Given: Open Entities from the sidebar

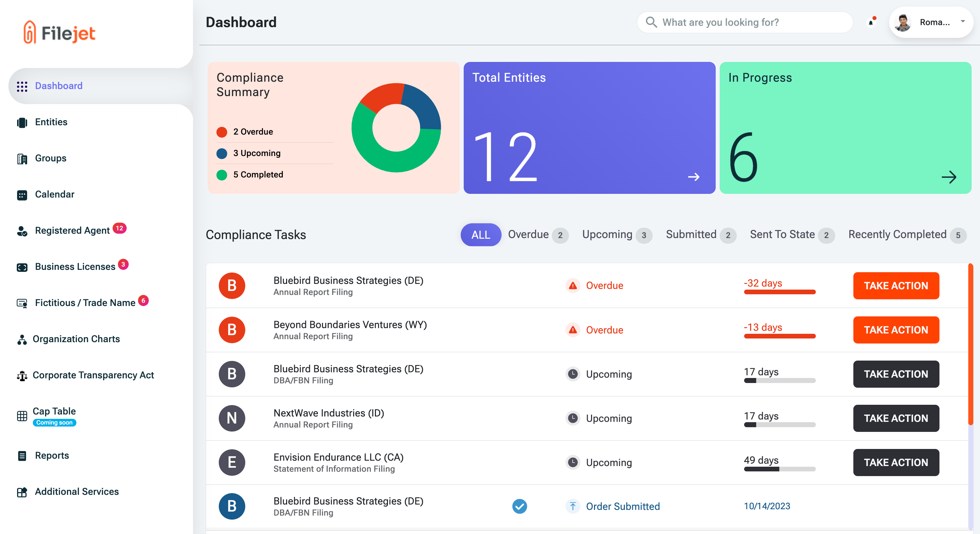Looking at the screenshot, I should [x=51, y=122].
